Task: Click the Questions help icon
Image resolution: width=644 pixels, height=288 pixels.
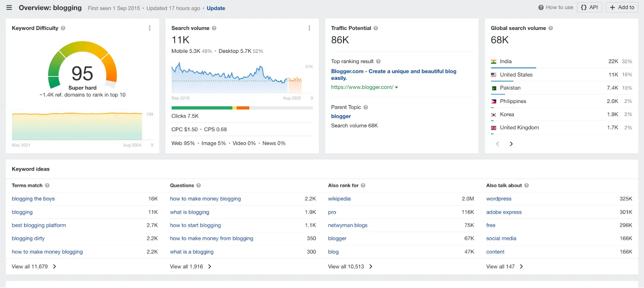Action: point(198,185)
